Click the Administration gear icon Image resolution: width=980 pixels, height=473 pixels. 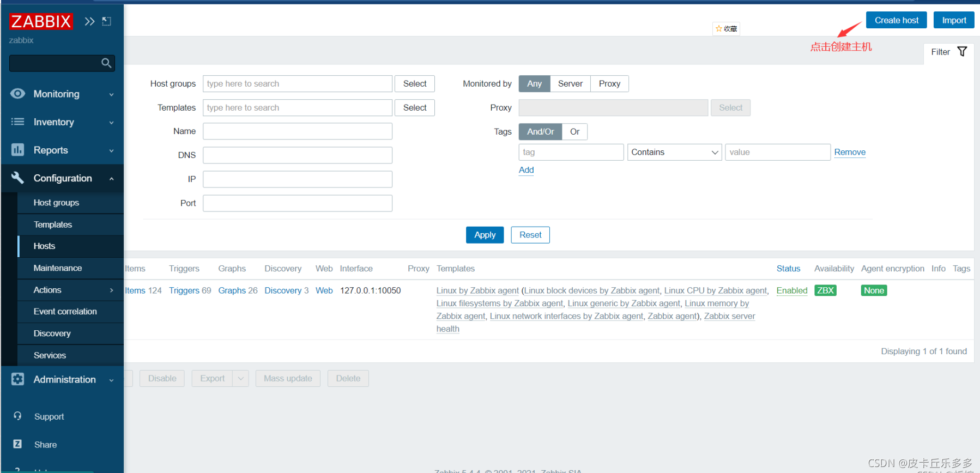click(17, 379)
